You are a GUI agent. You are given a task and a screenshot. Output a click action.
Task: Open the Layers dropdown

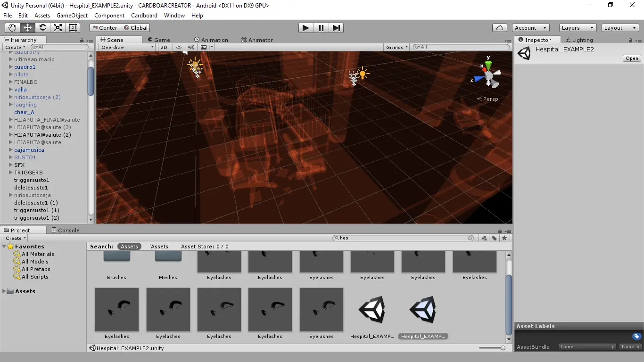pos(577,28)
